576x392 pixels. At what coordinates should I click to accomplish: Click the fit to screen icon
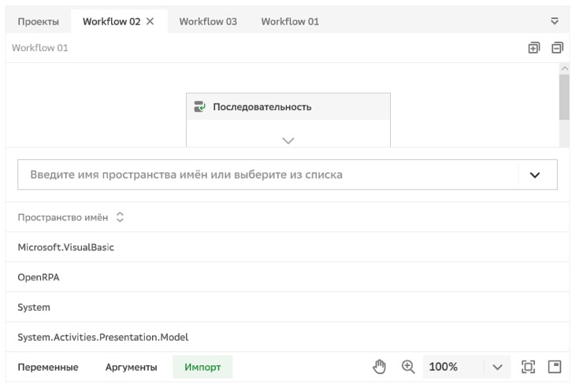pyautogui.click(x=528, y=367)
